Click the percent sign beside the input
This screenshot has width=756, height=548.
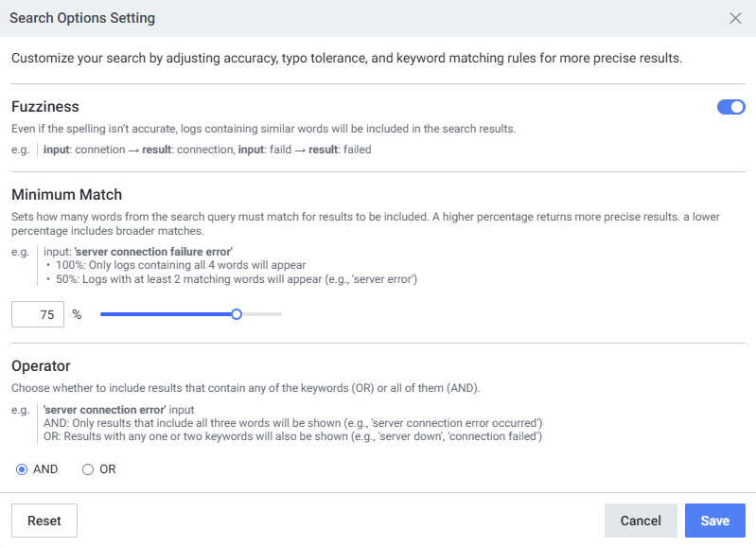click(77, 314)
